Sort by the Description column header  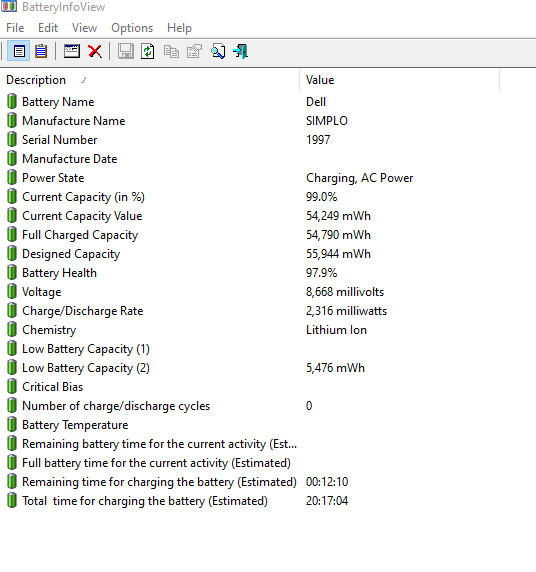click(150, 80)
